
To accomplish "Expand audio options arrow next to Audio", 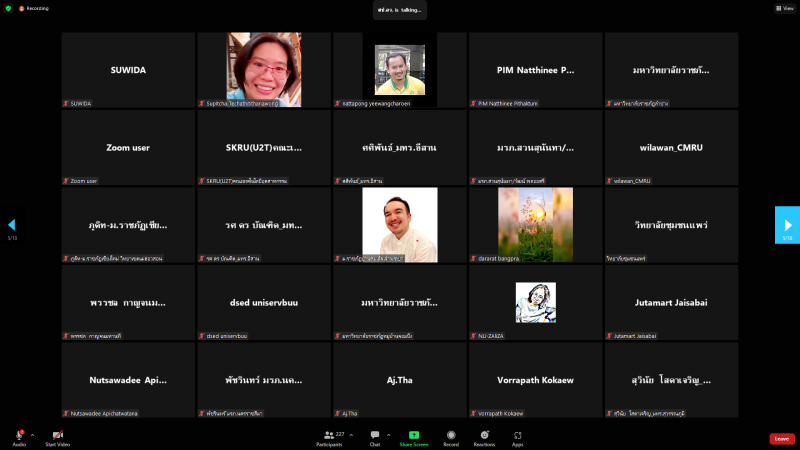I will 32,435.
